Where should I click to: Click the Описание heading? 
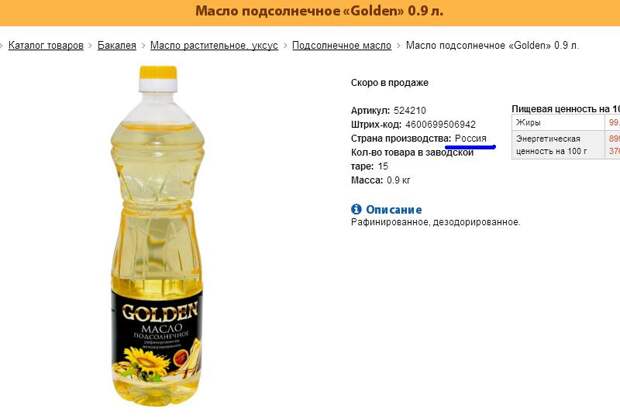coord(393,209)
